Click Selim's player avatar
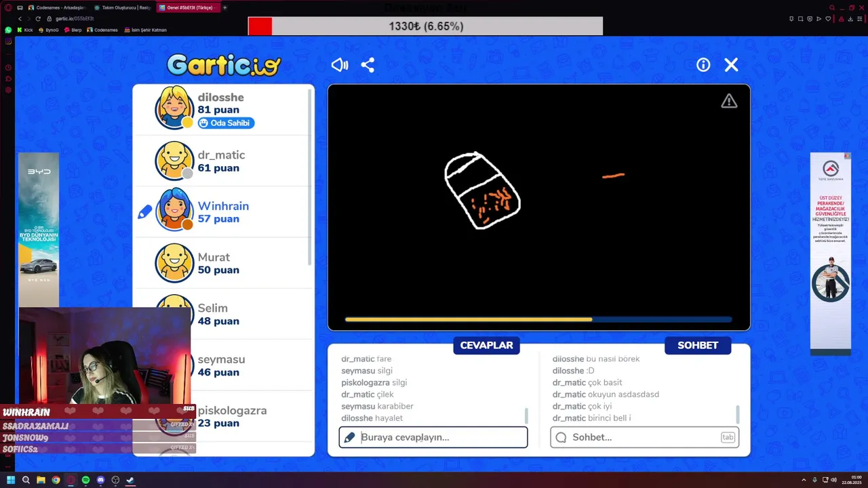Viewport: 868px width, 488px height. [174, 313]
